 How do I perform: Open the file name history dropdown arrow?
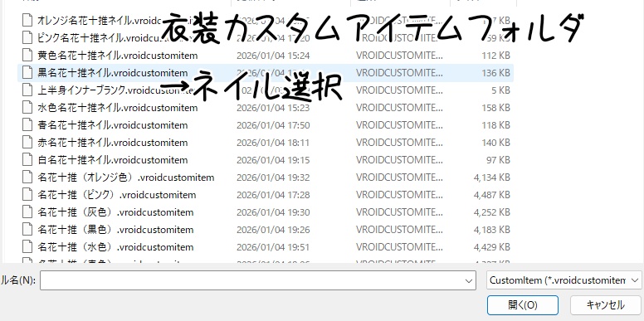click(469, 281)
